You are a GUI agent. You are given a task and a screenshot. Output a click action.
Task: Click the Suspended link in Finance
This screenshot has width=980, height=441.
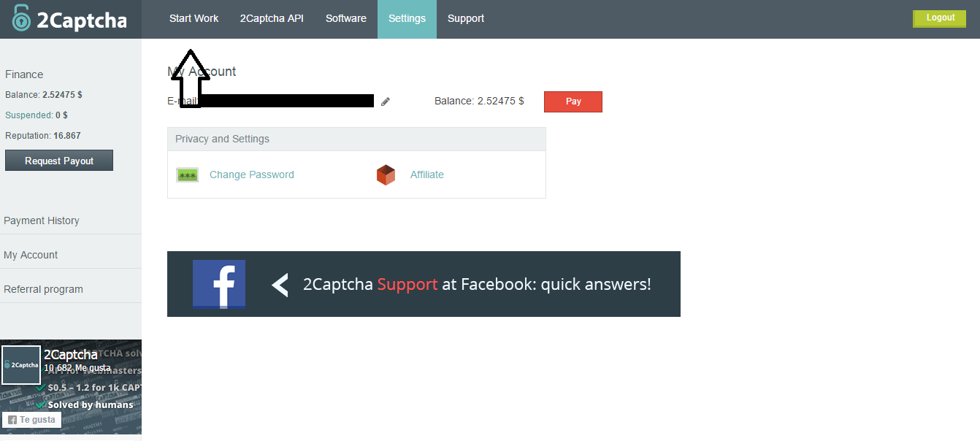pos(28,115)
